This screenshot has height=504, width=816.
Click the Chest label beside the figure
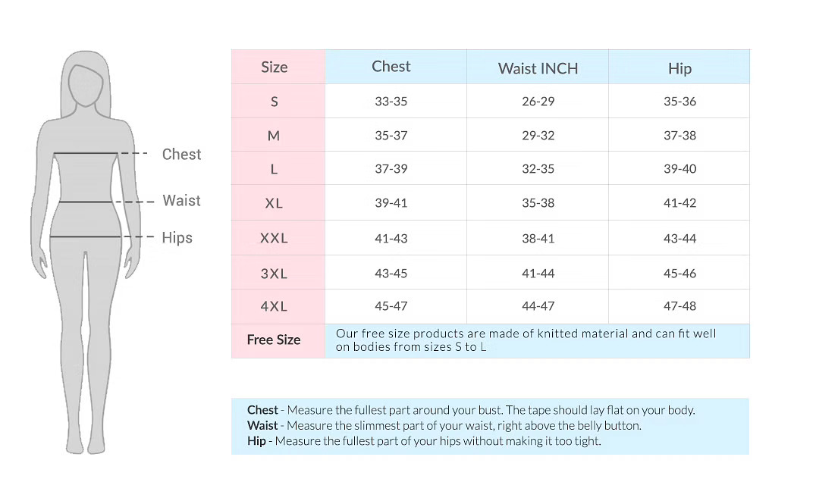pyautogui.click(x=181, y=154)
